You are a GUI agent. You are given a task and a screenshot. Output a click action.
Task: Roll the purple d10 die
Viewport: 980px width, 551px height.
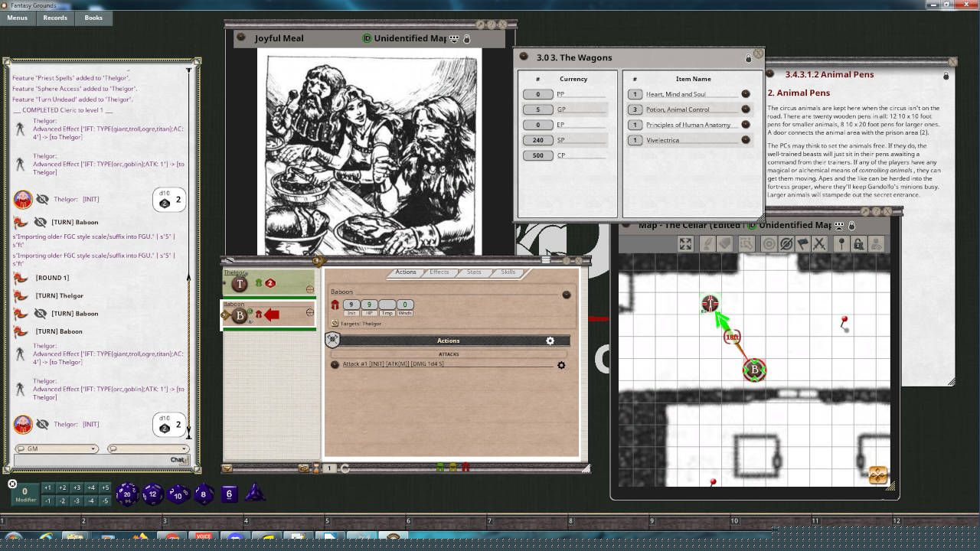pos(178,494)
